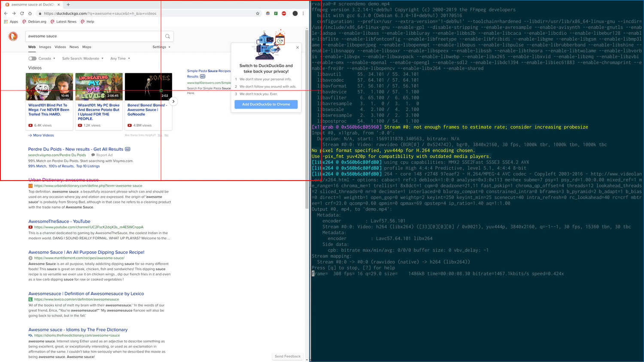Open 'Bones! Bones! Bones!' video title link
Screen dimensions: 644x362
[146, 110]
